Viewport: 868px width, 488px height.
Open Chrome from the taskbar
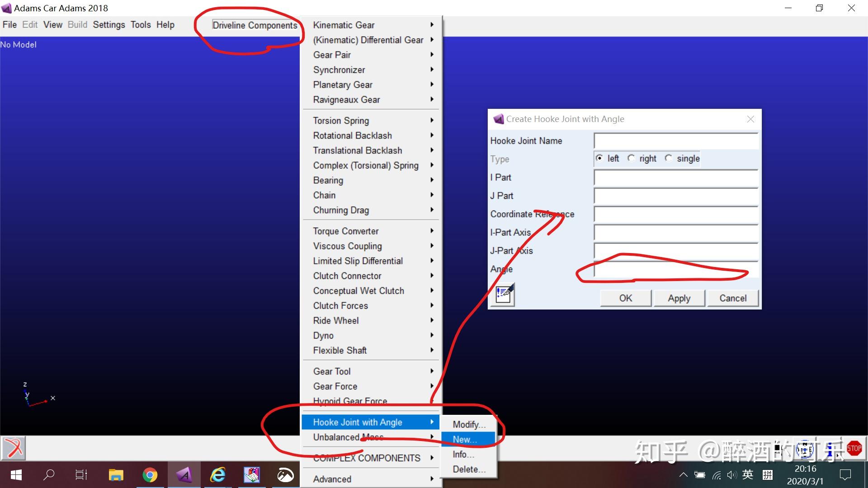pyautogui.click(x=150, y=475)
